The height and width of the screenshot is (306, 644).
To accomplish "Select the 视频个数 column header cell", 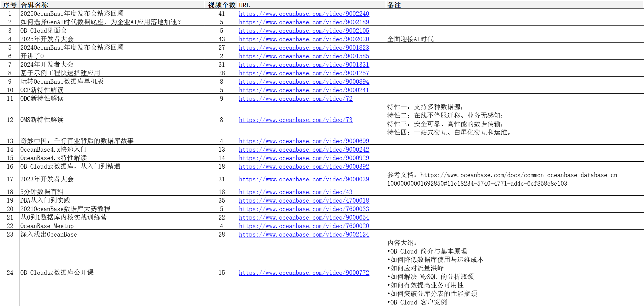I will pyautogui.click(x=221, y=5).
